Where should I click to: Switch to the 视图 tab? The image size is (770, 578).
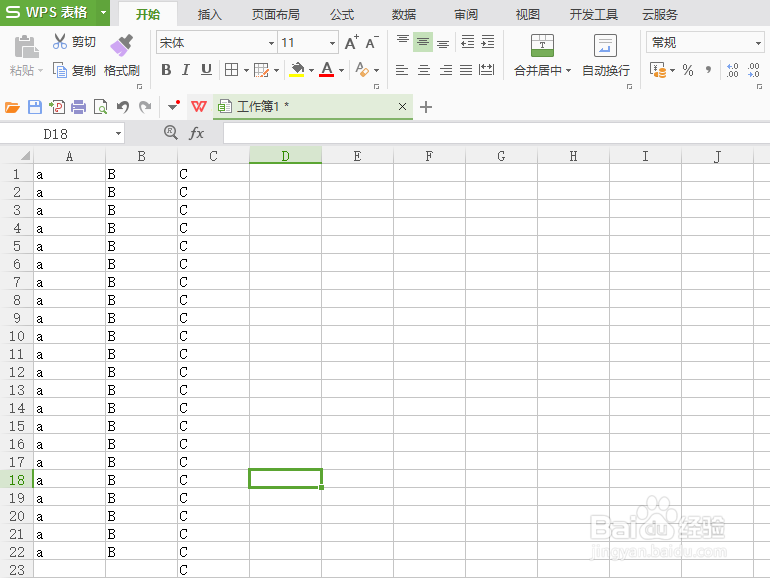coord(527,14)
